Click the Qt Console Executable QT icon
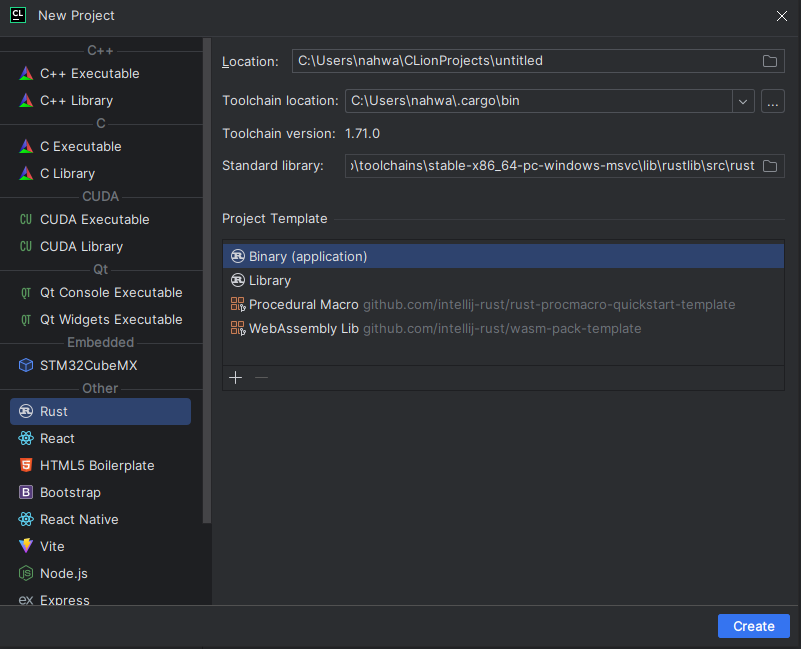 (26, 293)
